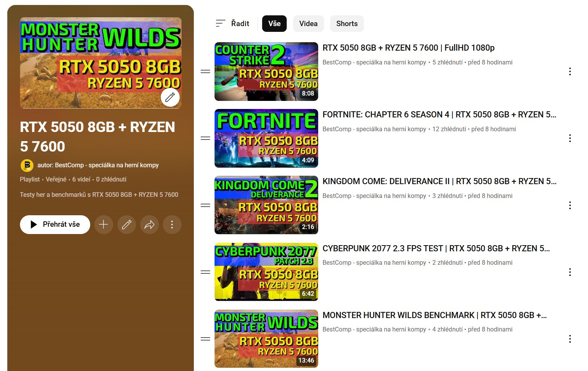Grab reorder handle of Cyberpunk 2077 video

point(205,272)
